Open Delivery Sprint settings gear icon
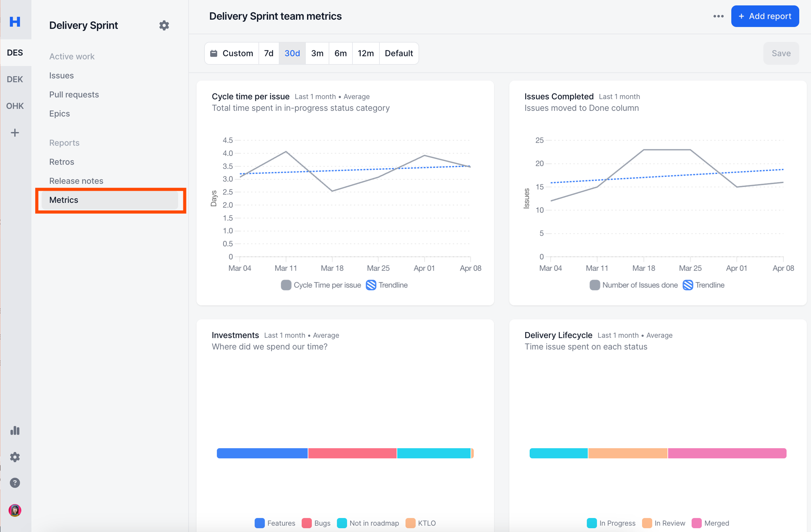811x532 pixels. click(x=164, y=25)
